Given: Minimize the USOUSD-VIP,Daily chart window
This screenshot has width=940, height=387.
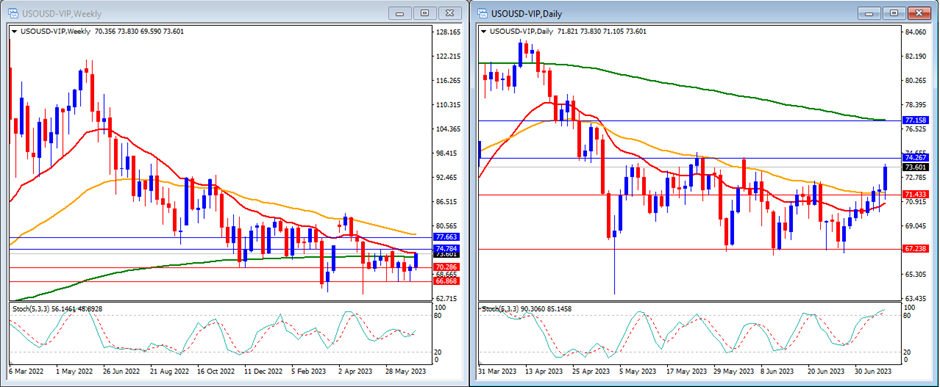Looking at the screenshot, I should [x=870, y=13].
